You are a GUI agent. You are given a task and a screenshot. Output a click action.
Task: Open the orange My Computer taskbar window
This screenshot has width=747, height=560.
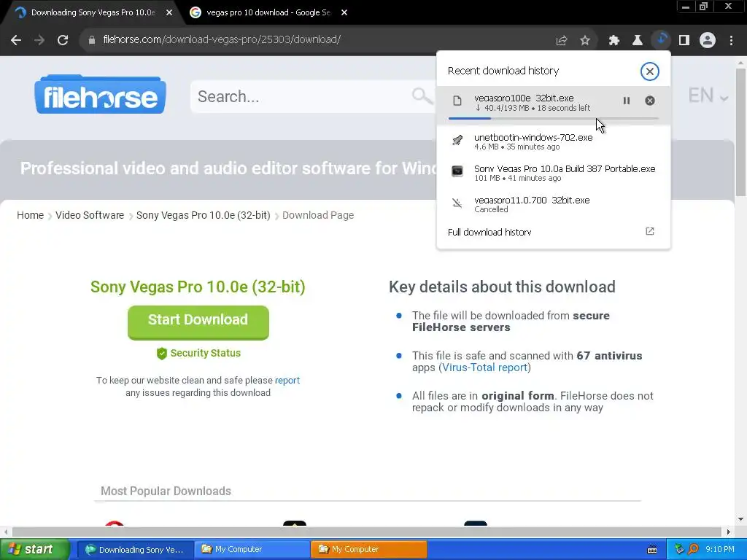[x=368, y=550]
